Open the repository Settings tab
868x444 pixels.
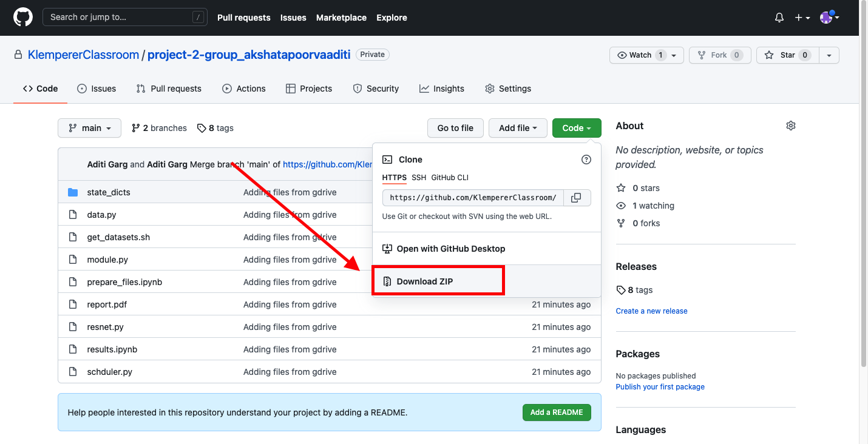(x=508, y=89)
